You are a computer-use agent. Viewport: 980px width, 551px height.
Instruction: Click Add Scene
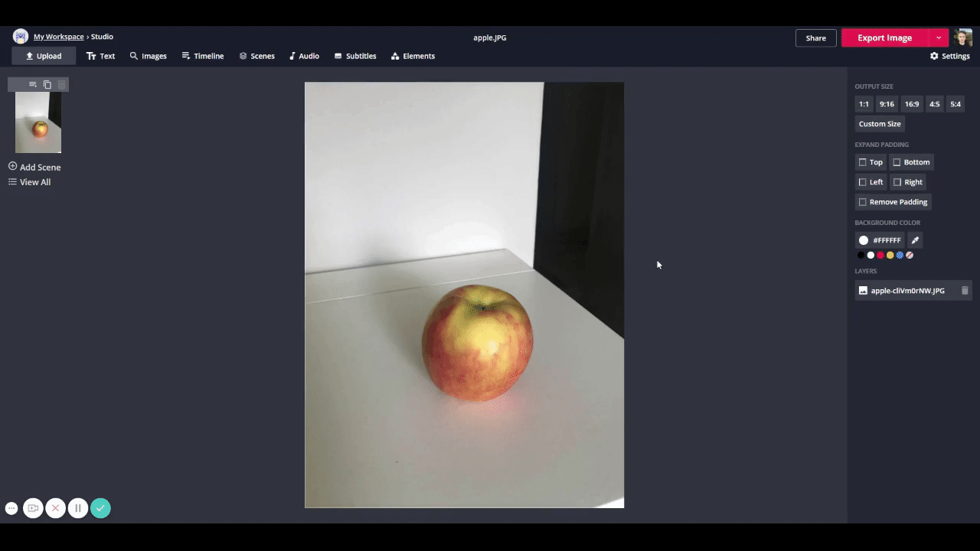[x=34, y=167]
